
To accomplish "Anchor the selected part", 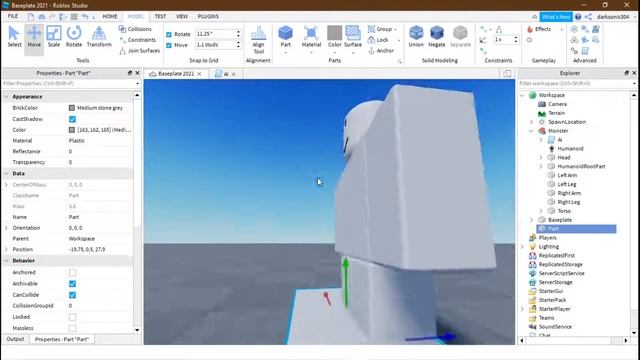I will 381,51.
